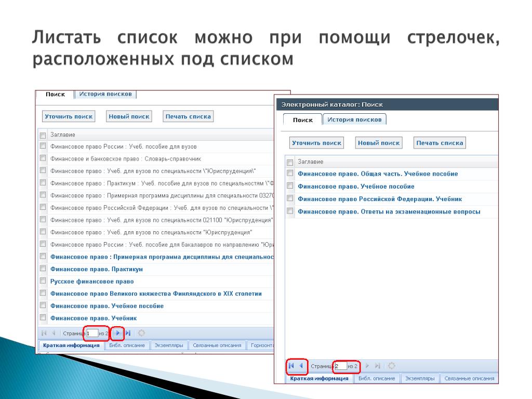This screenshot has width=532, height=399.
Task: Click Печать списка button in left window
Action: 188,116
